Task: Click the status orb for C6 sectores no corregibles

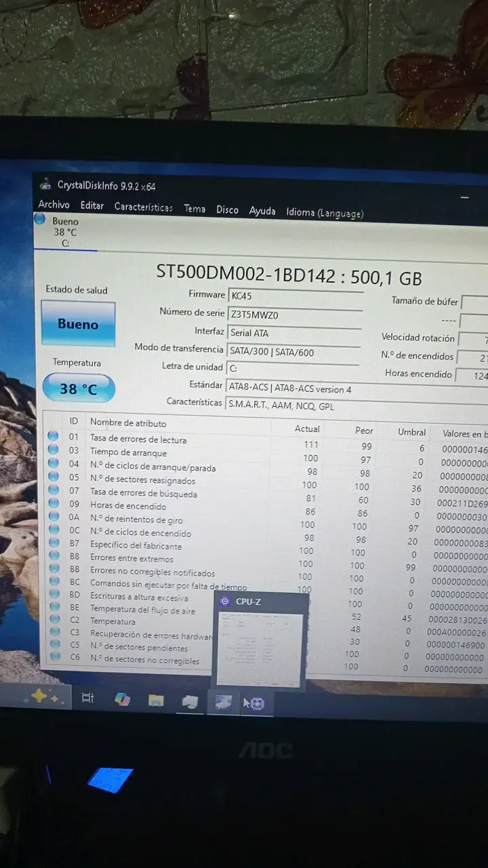Action: [x=55, y=658]
